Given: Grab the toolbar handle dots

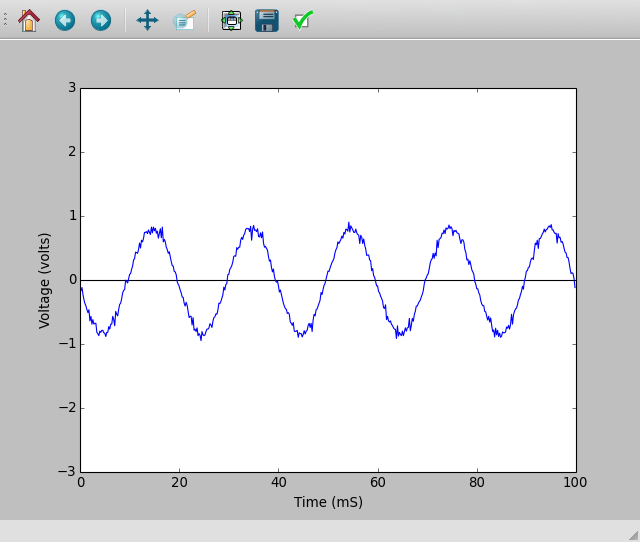Looking at the screenshot, I should pyautogui.click(x=5, y=20).
